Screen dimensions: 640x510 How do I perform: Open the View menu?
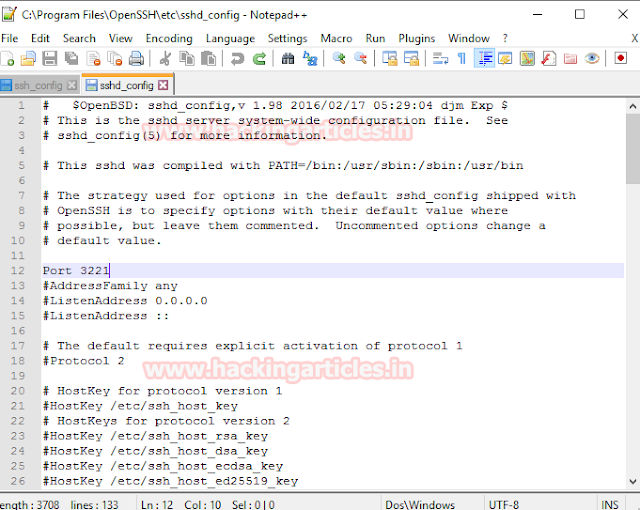(120, 38)
